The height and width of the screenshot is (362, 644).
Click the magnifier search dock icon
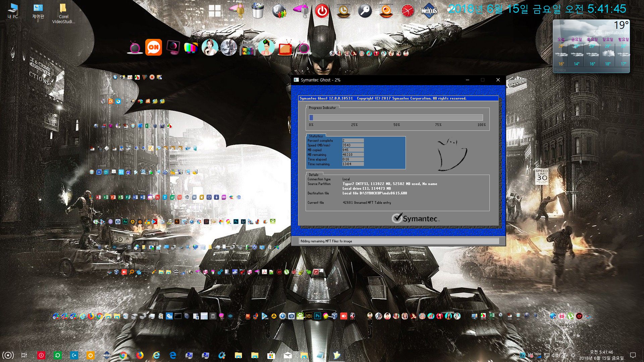365,11
